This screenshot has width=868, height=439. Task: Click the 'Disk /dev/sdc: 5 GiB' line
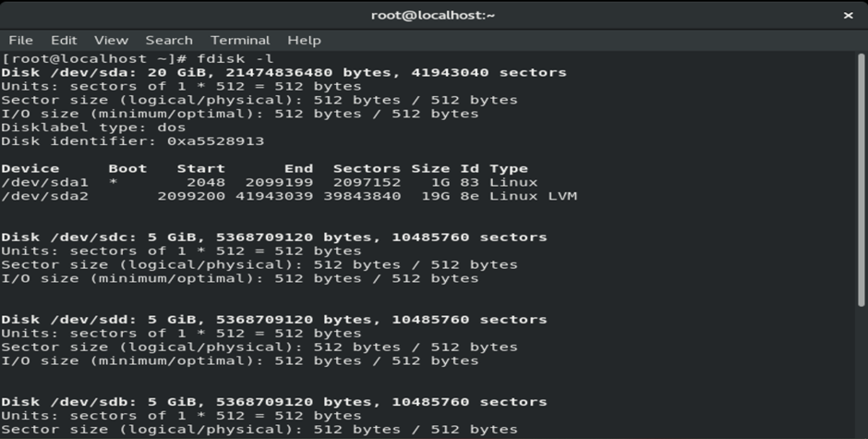click(x=274, y=238)
